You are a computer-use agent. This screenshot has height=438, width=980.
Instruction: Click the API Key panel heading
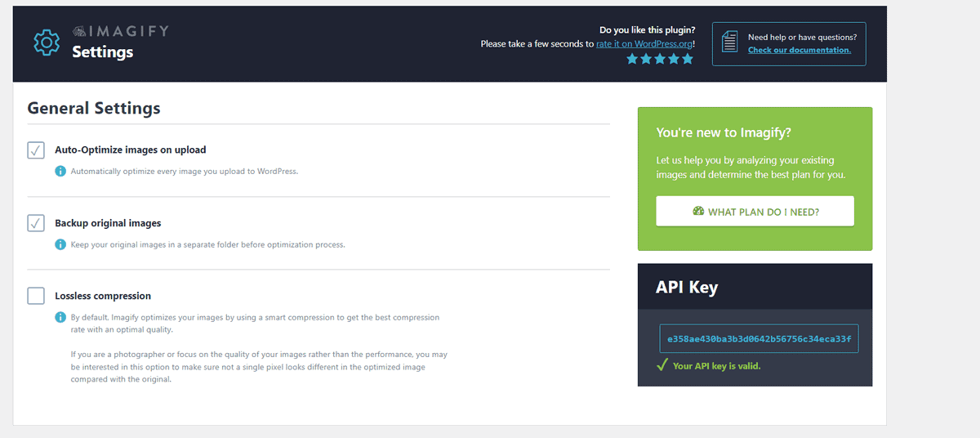point(687,287)
